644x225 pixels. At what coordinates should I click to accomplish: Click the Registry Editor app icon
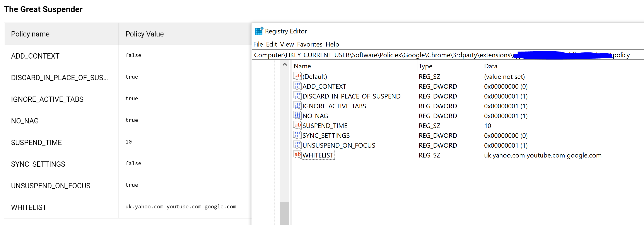tap(259, 31)
